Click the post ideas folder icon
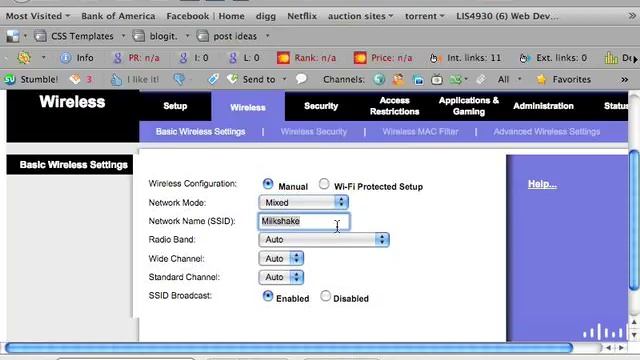The image size is (640, 360). 202,36
